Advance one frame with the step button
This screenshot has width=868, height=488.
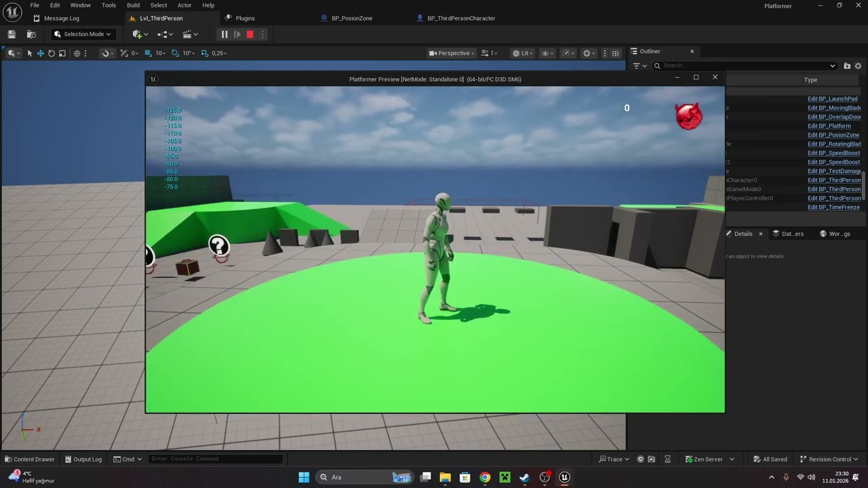pyautogui.click(x=237, y=34)
